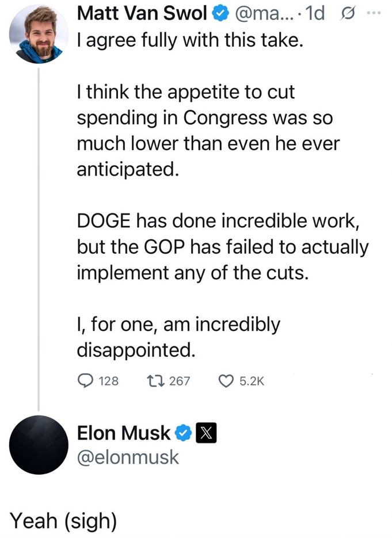This screenshot has width=392, height=538.
Task: Click Elon Musk's blue verified badge
Action: pos(184,433)
